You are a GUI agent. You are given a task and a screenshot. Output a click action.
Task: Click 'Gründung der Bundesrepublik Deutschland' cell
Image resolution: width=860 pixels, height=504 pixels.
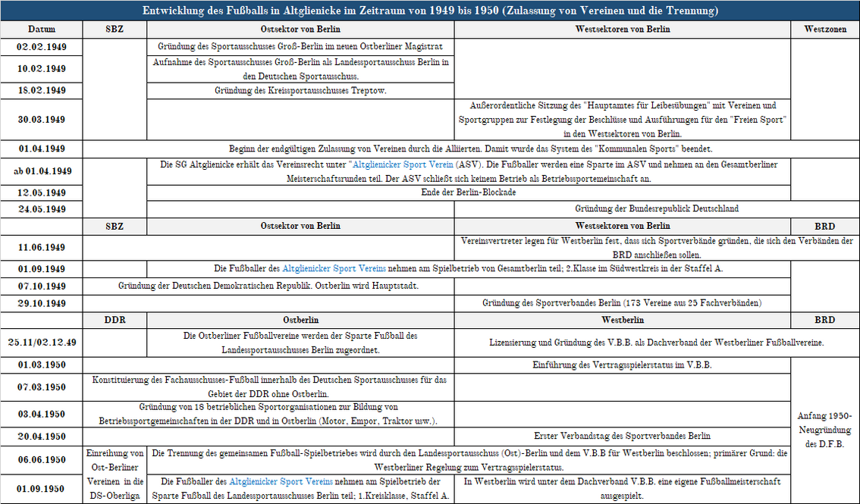click(x=657, y=209)
